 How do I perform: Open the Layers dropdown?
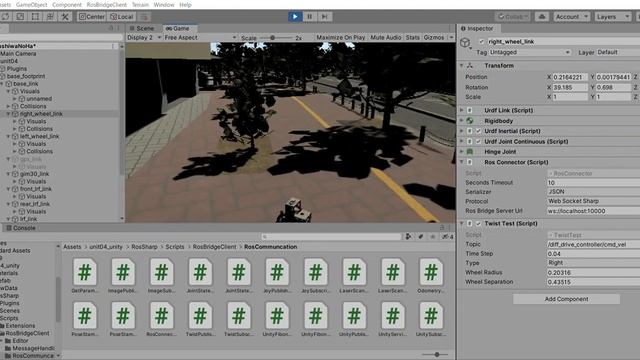pos(612,17)
